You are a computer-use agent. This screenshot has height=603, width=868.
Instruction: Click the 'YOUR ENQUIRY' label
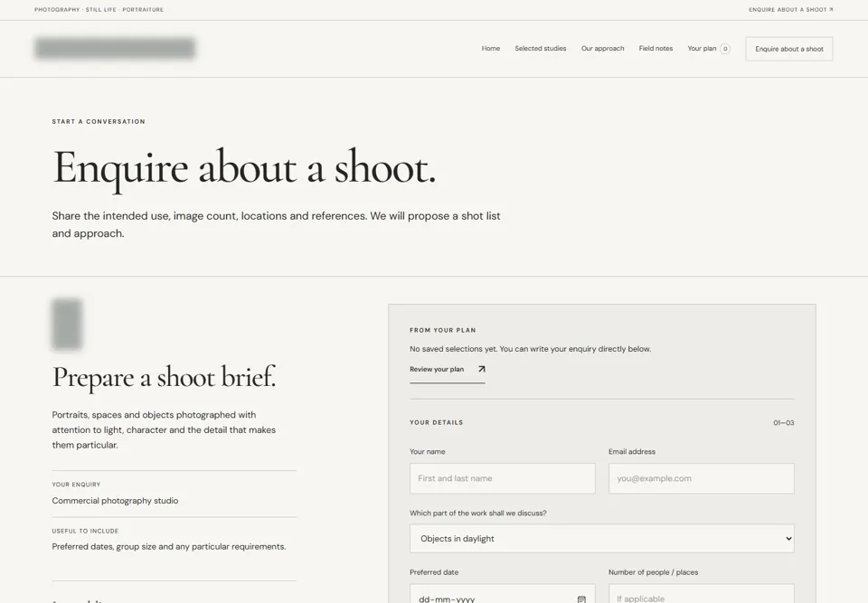click(76, 485)
